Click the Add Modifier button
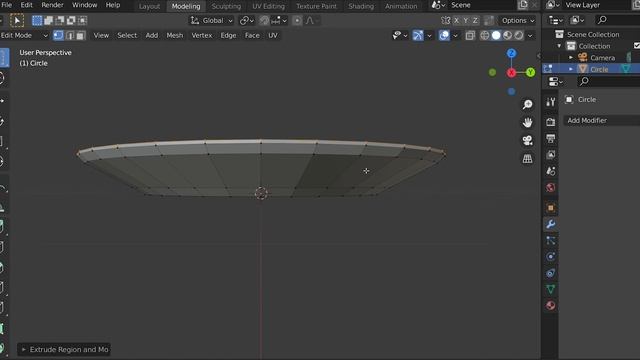Screen dimensions: 640x360 coord(602,120)
